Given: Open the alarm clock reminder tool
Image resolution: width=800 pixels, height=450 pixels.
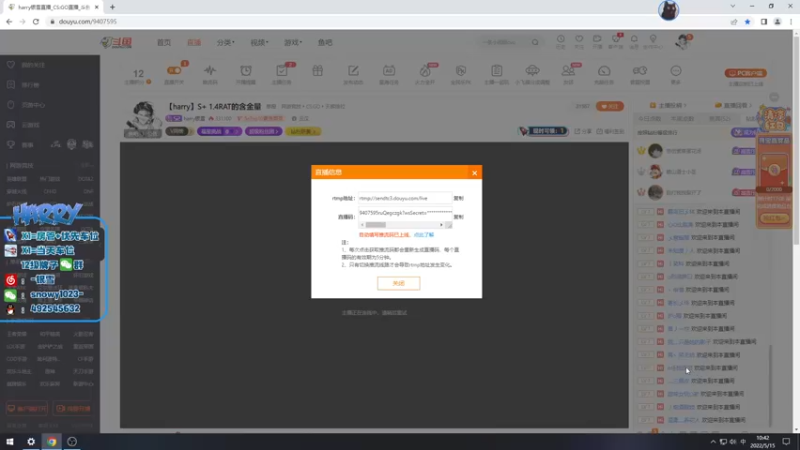Looking at the screenshot, I should tap(245, 73).
